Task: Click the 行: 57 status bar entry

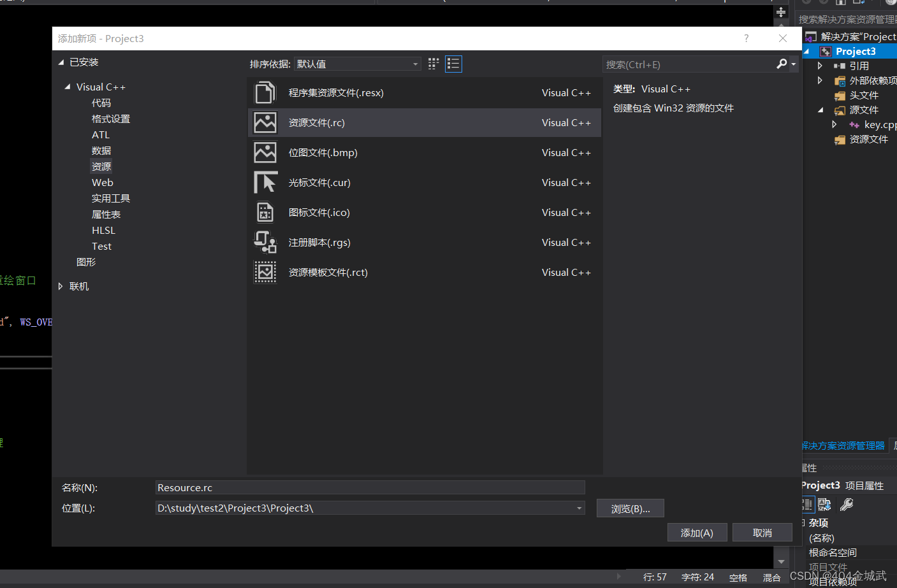Action: pos(655,577)
